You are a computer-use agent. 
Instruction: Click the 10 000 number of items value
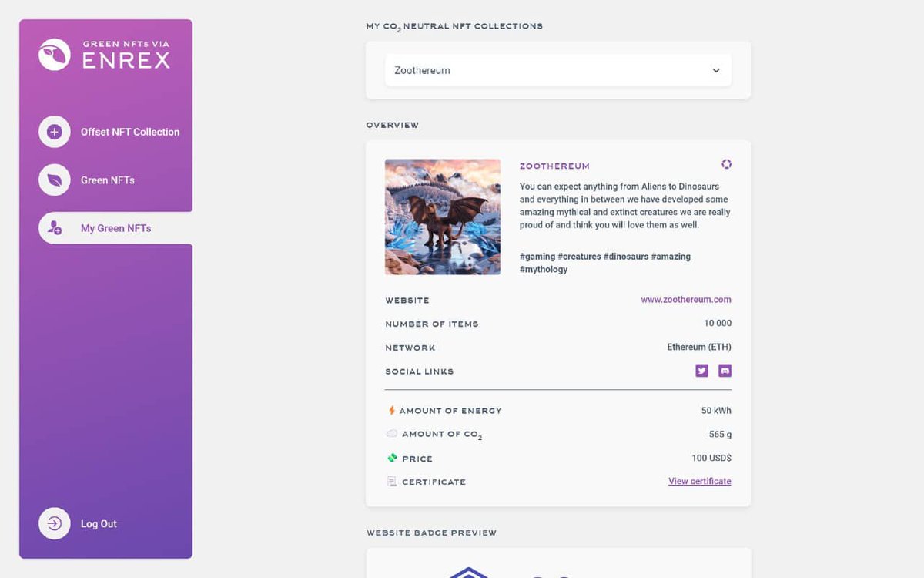[718, 324]
